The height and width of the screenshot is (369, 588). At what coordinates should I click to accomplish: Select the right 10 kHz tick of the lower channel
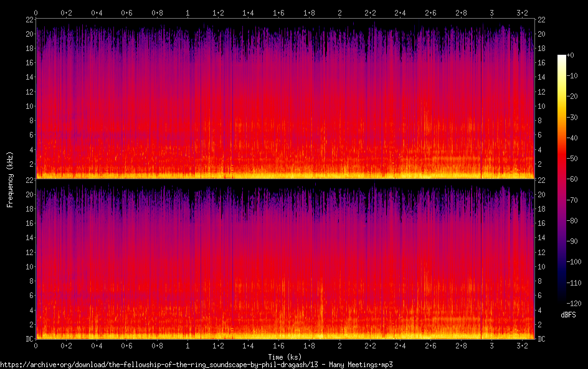[541, 266]
